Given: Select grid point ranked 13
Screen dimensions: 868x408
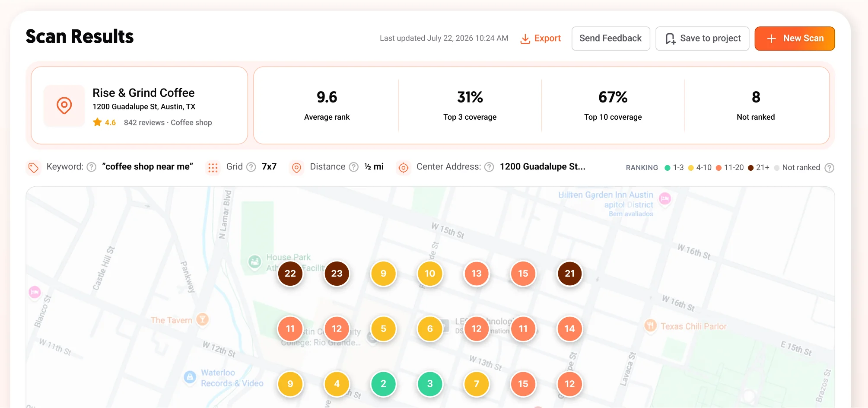Looking at the screenshot, I should [477, 274].
